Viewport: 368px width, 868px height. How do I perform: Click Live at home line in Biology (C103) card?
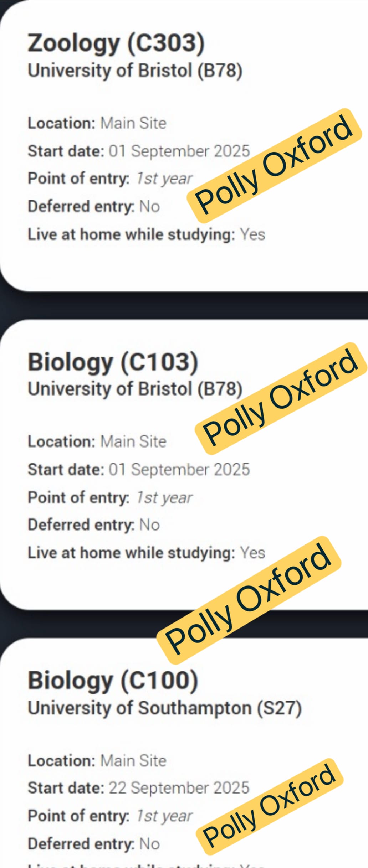coord(147,553)
